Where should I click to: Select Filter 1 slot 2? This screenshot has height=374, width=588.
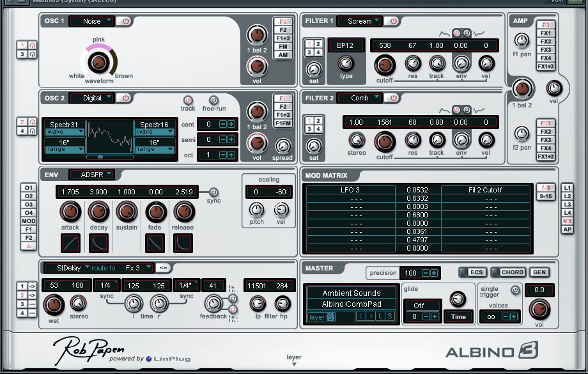(x=318, y=43)
